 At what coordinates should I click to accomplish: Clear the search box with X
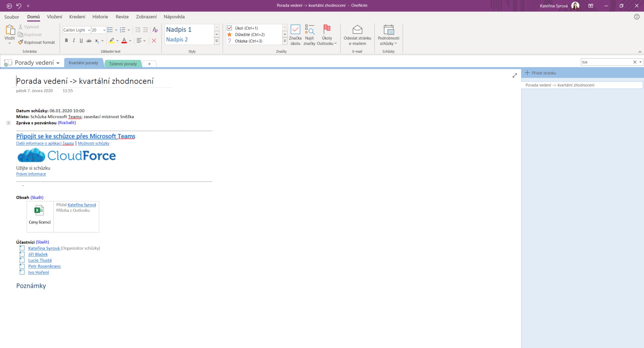[x=635, y=62]
